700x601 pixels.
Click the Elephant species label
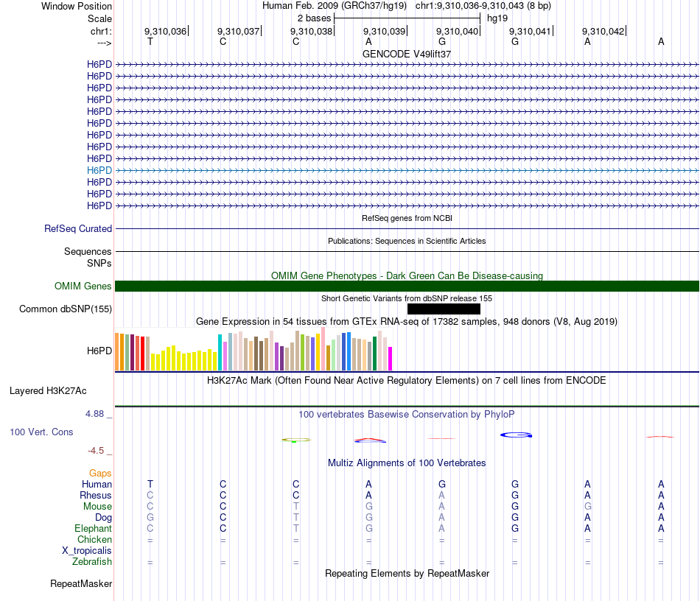93,528
